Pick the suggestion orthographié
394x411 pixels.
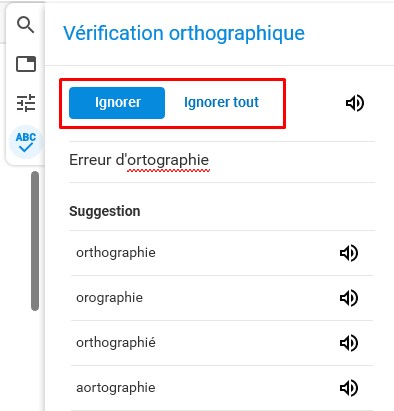point(116,343)
